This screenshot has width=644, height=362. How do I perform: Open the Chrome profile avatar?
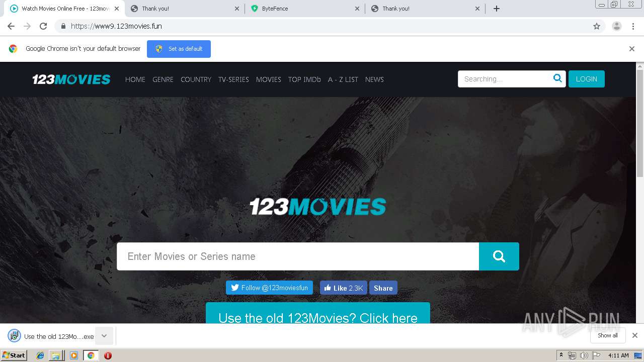pyautogui.click(x=617, y=26)
